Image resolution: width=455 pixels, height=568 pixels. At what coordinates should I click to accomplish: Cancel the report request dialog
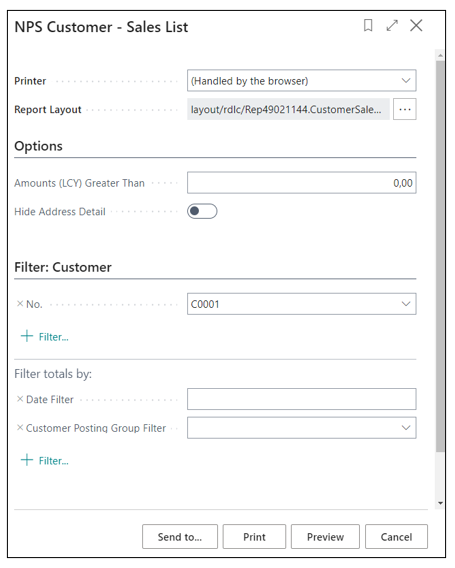point(396,536)
